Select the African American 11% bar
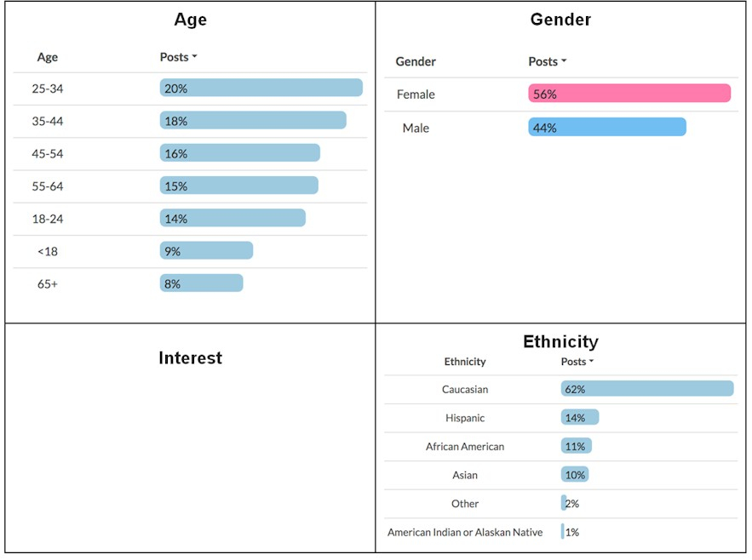Viewport: 752px width, 560px height. pos(577,446)
